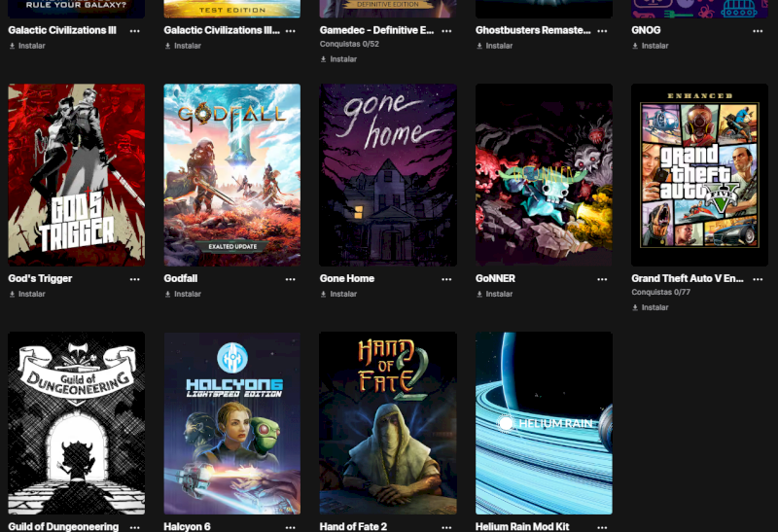Click the Gone Home title text

pos(347,278)
